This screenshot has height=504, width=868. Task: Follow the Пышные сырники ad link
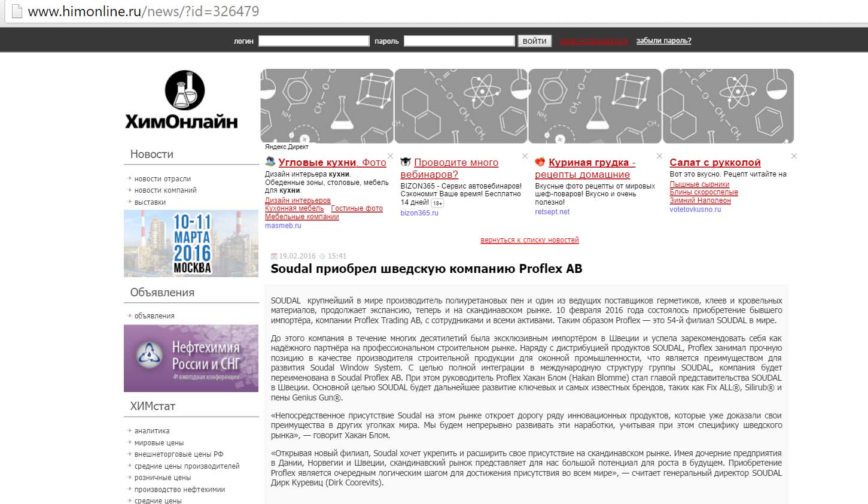[x=699, y=184]
